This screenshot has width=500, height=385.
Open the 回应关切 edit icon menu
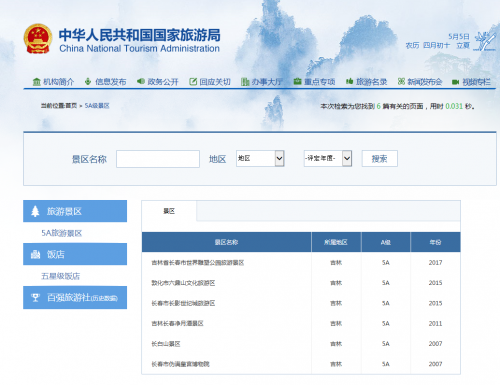point(193,81)
